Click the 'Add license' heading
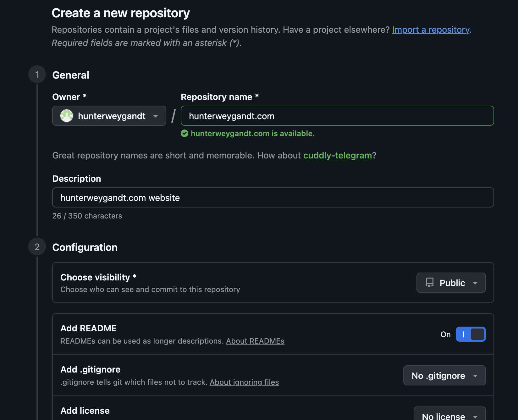The height and width of the screenshot is (420, 518). [85, 411]
